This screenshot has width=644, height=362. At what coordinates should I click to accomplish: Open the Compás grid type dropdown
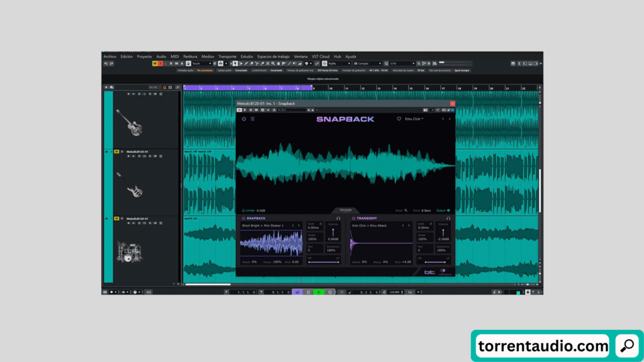coord(368,63)
